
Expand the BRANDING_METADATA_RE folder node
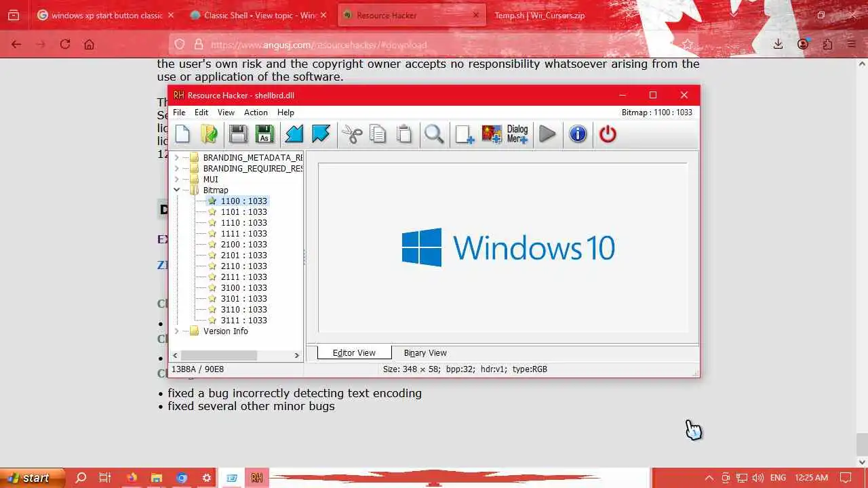[x=177, y=157]
